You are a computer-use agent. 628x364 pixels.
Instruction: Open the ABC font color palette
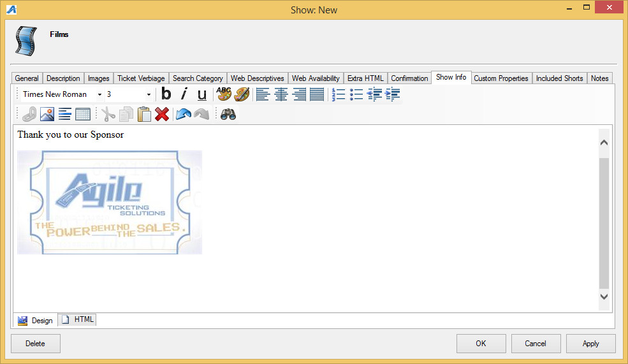[224, 94]
